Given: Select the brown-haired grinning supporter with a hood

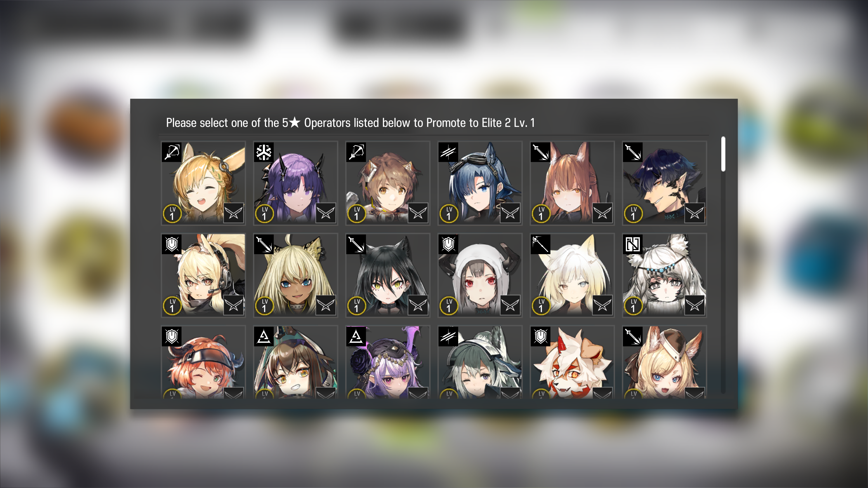Looking at the screenshot, I should coord(295,362).
